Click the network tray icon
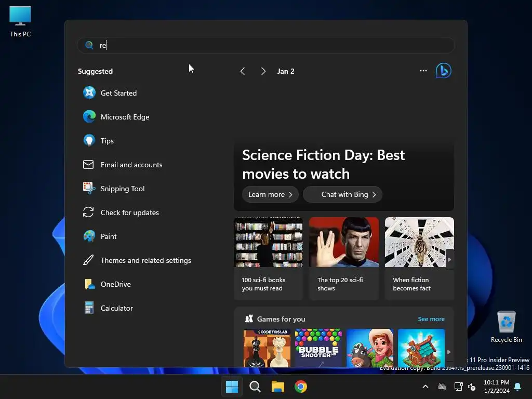The height and width of the screenshot is (399, 532). pos(458,387)
